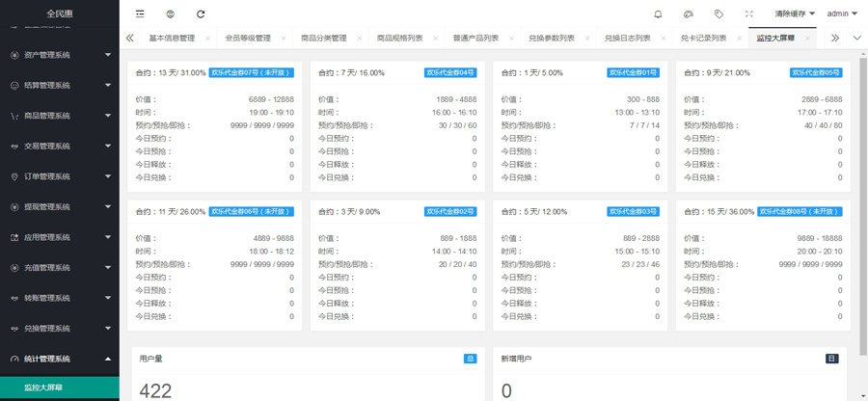
Task: Collapse 统计管理系统 sidebar section
Action: pos(60,359)
